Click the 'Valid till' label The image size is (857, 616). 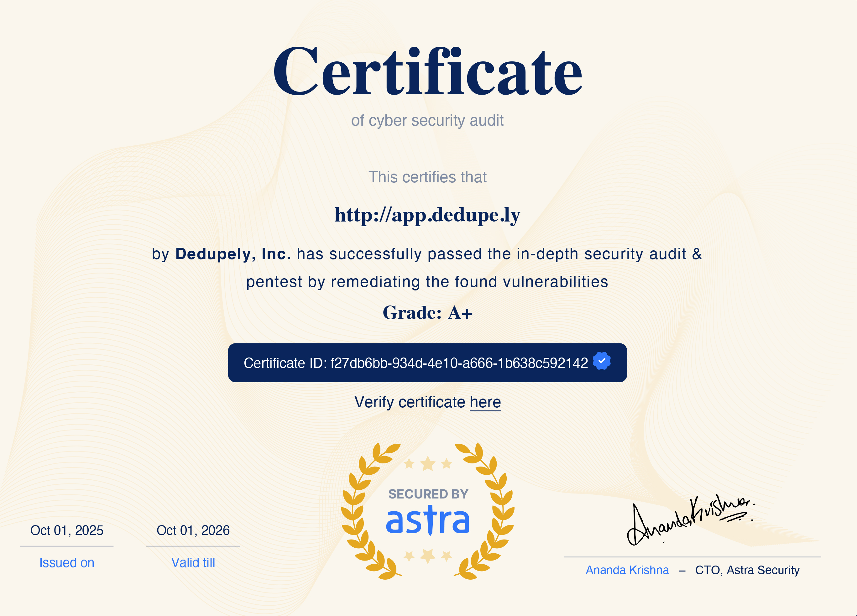193,563
